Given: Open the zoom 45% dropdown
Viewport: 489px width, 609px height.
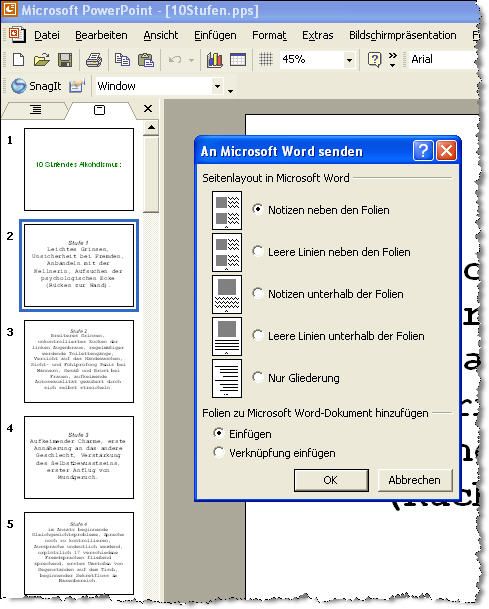Looking at the screenshot, I should coord(349,60).
